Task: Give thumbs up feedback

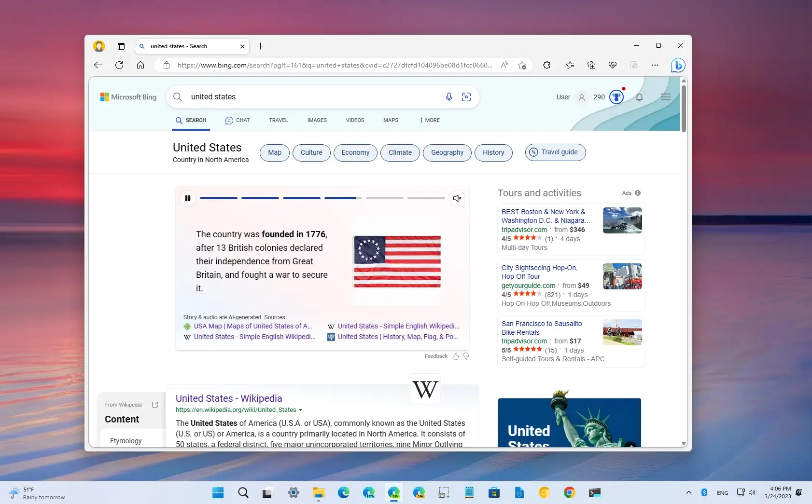Action: coord(456,356)
